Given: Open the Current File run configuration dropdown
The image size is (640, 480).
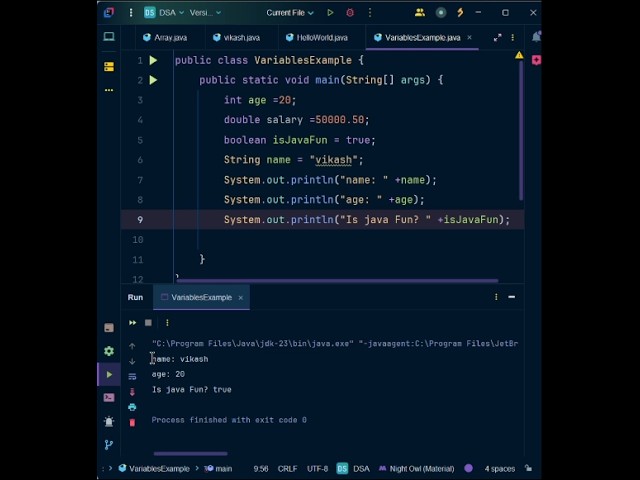Looking at the screenshot, I should [290, 13].
